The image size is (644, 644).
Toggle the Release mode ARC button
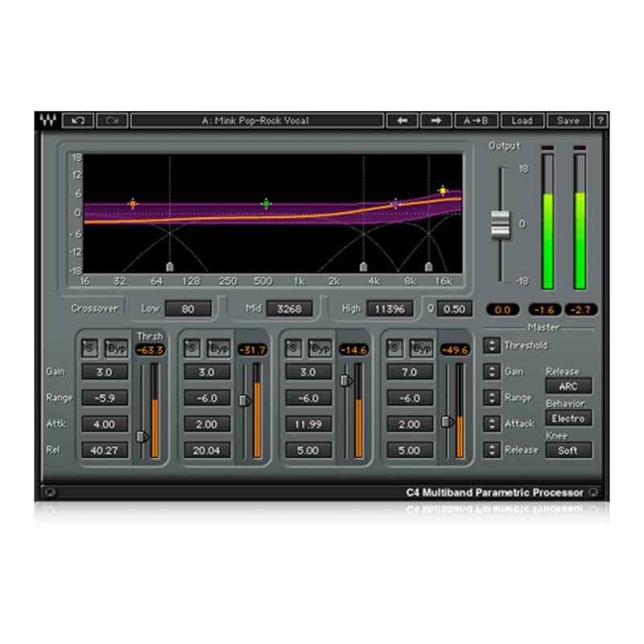568,386
